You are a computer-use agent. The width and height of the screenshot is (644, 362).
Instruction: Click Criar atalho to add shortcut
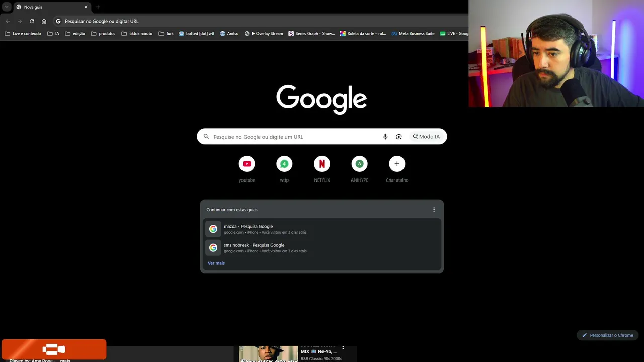click(x=397, y=169)
